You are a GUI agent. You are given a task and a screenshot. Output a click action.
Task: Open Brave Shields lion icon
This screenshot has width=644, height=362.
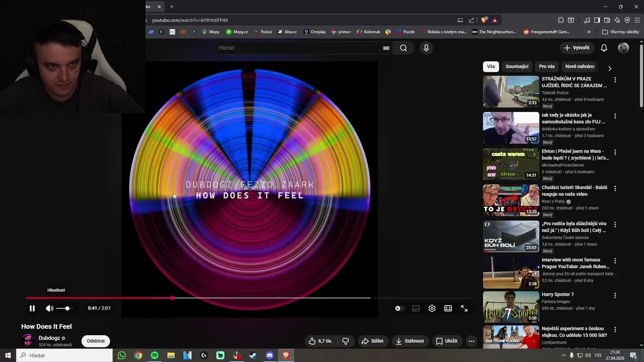pos(484,20)
